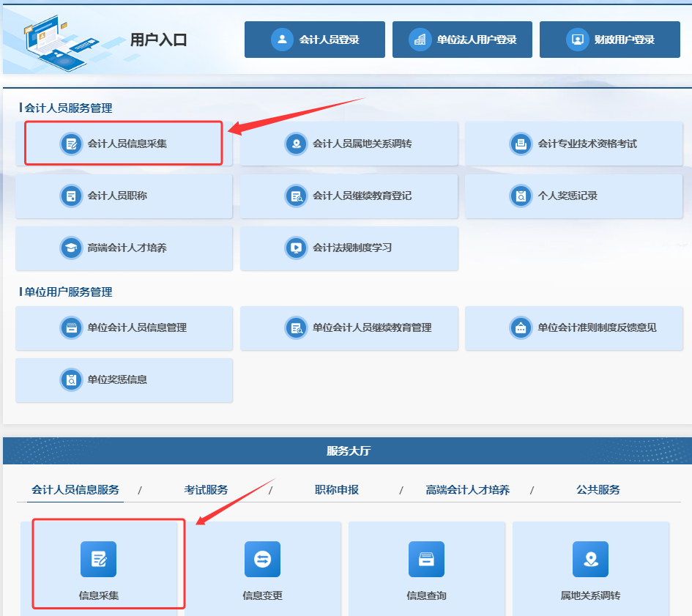Image resolution: width=692 pixels, height=616 pixels.
Task: Switch to the 考试服务 tab
Action: click(x=206, y=489)
